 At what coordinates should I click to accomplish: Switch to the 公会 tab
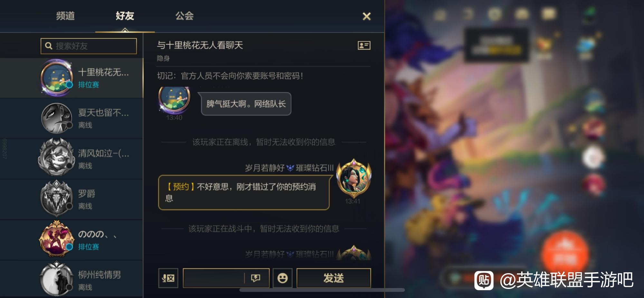click(184, 16)
